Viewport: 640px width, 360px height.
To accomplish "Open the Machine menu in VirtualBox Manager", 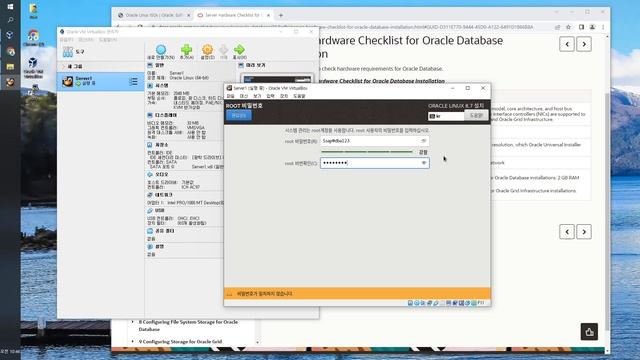I will coord(86,40).
